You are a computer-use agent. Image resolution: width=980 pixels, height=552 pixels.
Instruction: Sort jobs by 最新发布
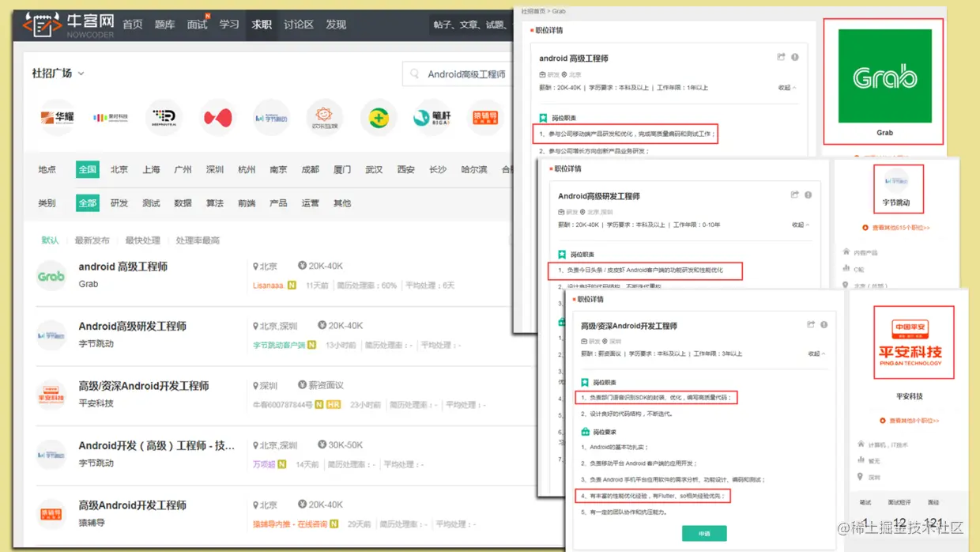92,240
